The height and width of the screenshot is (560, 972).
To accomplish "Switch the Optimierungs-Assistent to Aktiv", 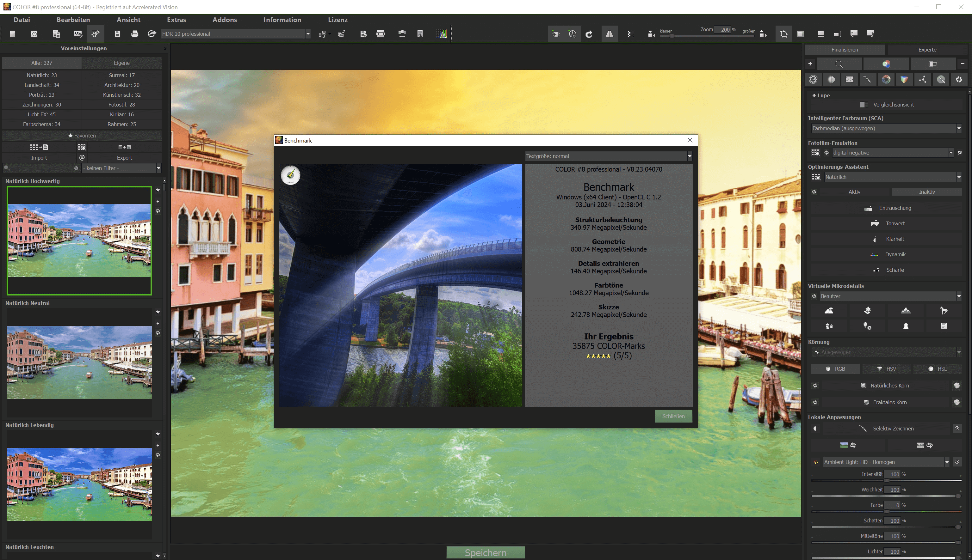I will (855, 192).
